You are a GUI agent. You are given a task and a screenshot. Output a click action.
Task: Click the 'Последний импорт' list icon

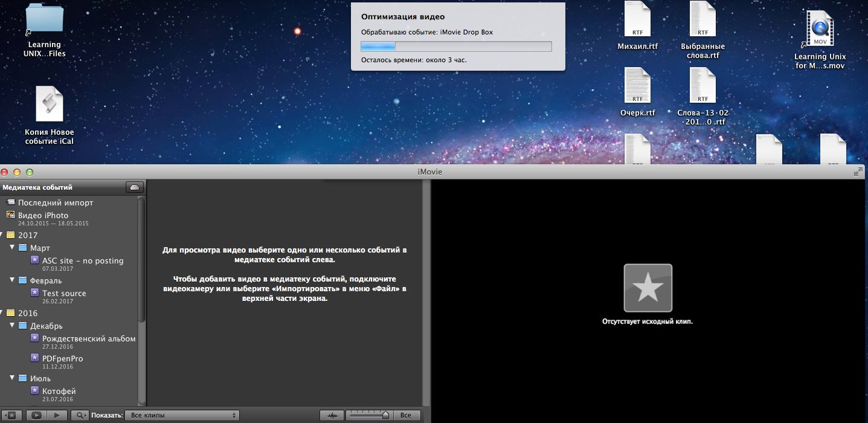[10, 202]
